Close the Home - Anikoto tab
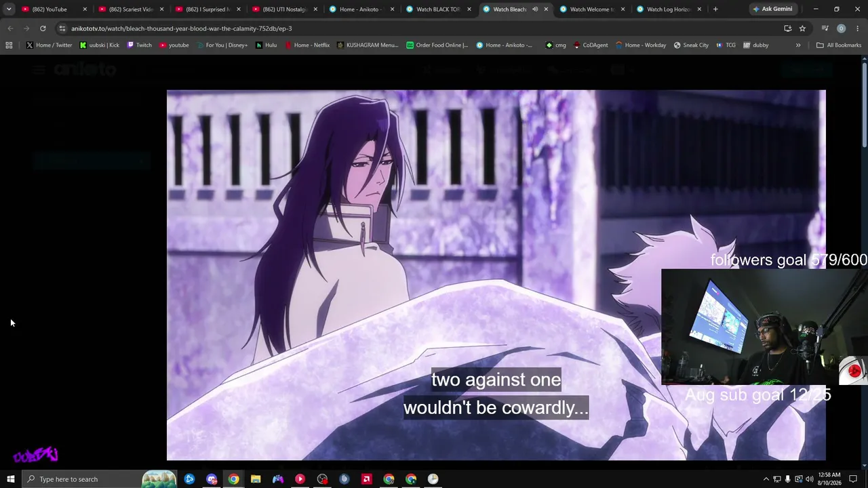The image size is (868, 488). coord(392,9)
